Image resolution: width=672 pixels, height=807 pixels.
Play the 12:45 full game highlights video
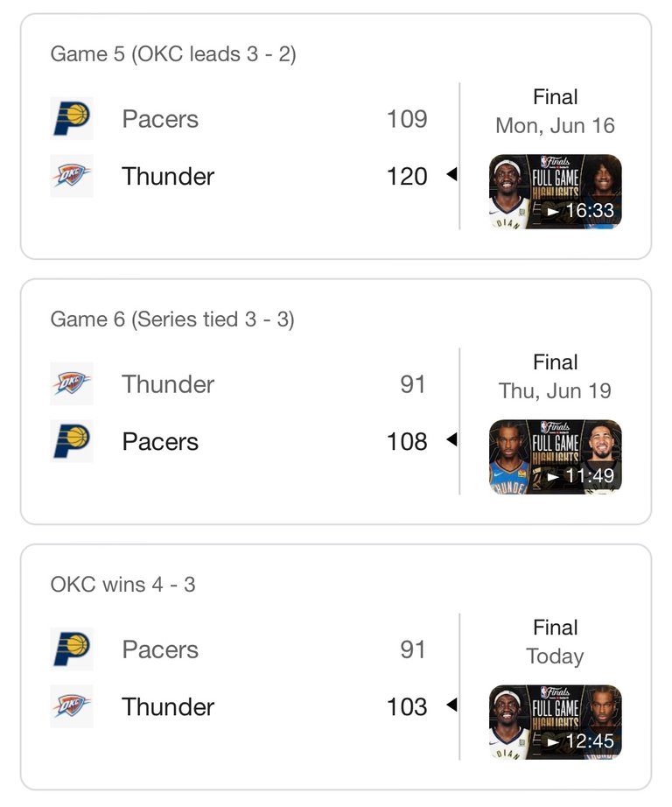[556, 722]
